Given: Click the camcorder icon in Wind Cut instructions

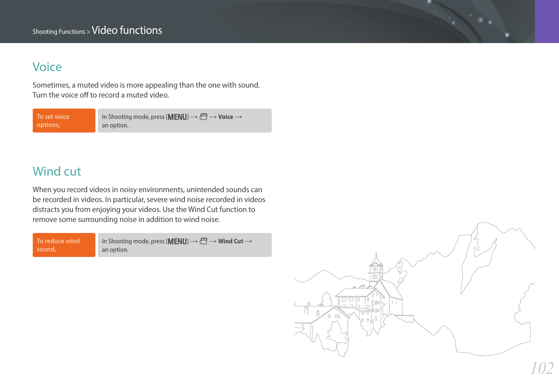Looking at the screenshot, I should (x=204, y=241).
